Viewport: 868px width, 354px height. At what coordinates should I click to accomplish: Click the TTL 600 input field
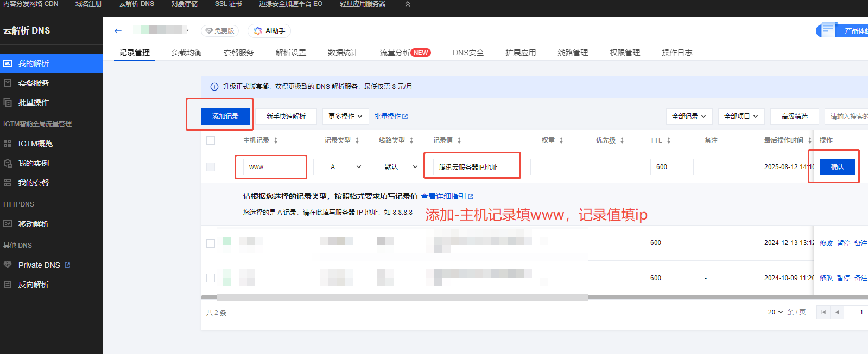pos(672,167)
